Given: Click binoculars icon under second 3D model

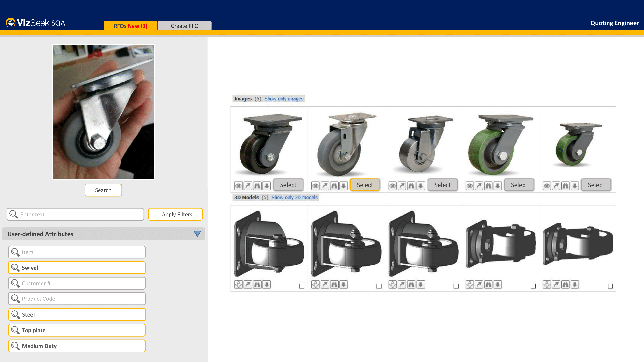Looking at the screenshot, I should (x=334, y=284).
